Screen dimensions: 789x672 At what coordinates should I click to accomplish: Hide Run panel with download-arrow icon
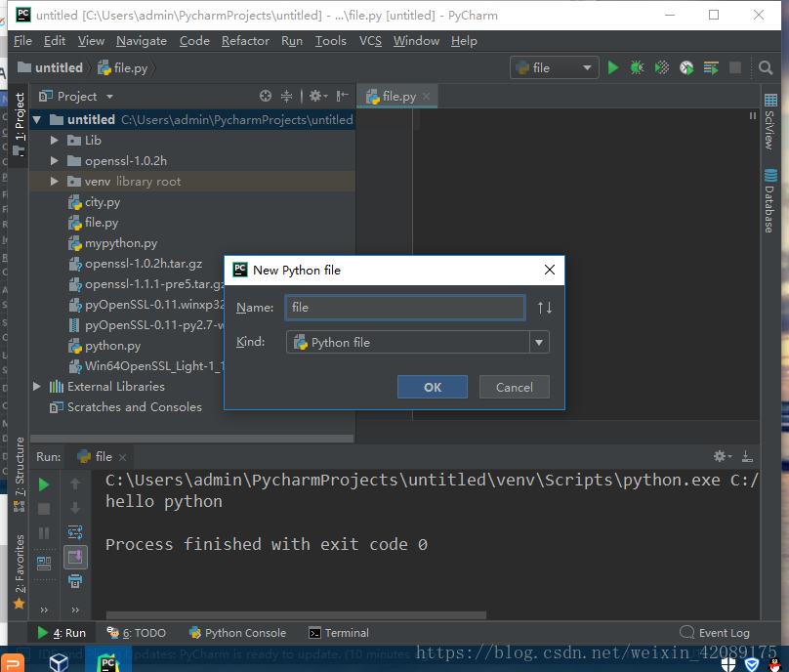point(747,456)
